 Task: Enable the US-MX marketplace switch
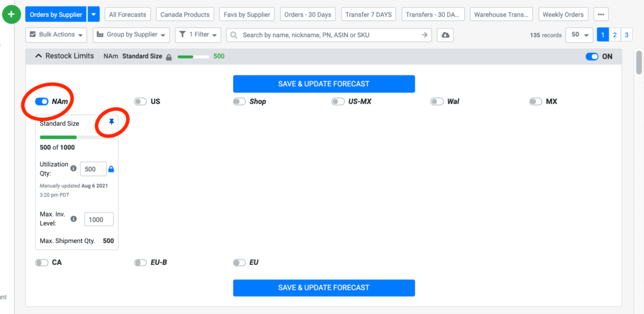338,101
